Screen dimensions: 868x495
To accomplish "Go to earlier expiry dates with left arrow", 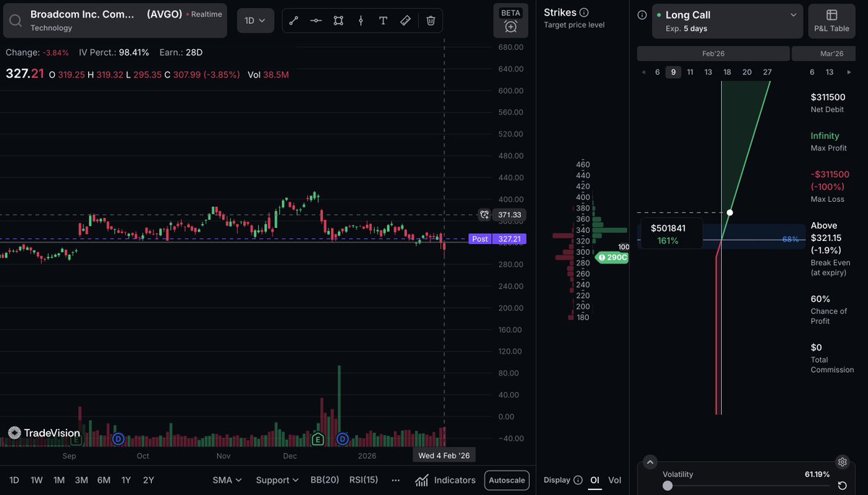I will [x=644, y=72].
